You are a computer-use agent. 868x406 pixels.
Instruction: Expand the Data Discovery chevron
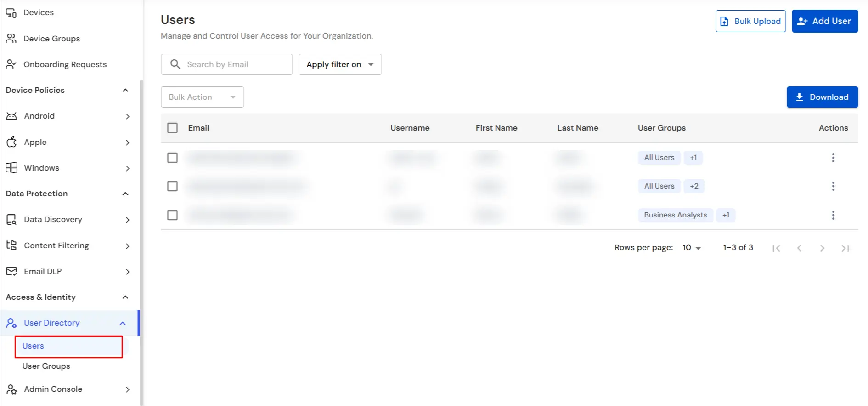point(128,220)
